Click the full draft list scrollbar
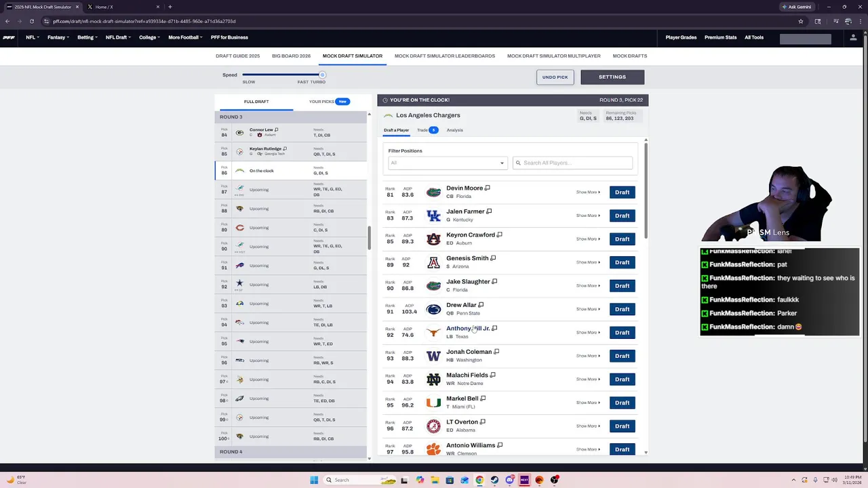 pyautogui.click(x=370, y=237)
